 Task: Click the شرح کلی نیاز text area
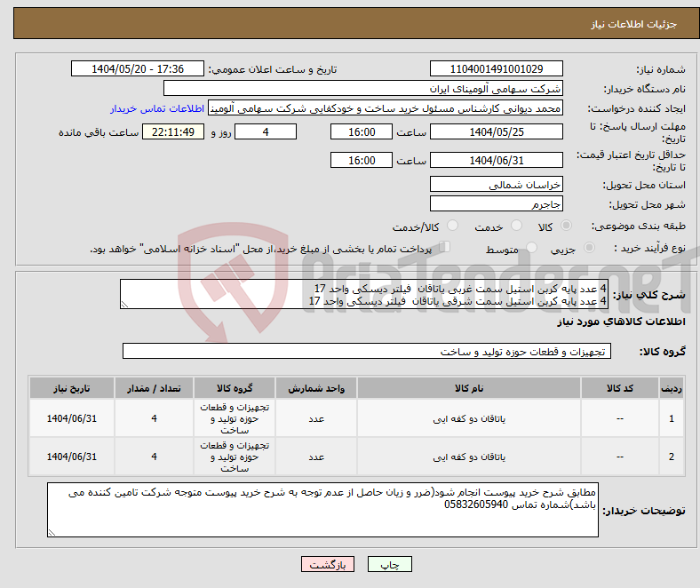pyautogui.click(x=364, y=295)
